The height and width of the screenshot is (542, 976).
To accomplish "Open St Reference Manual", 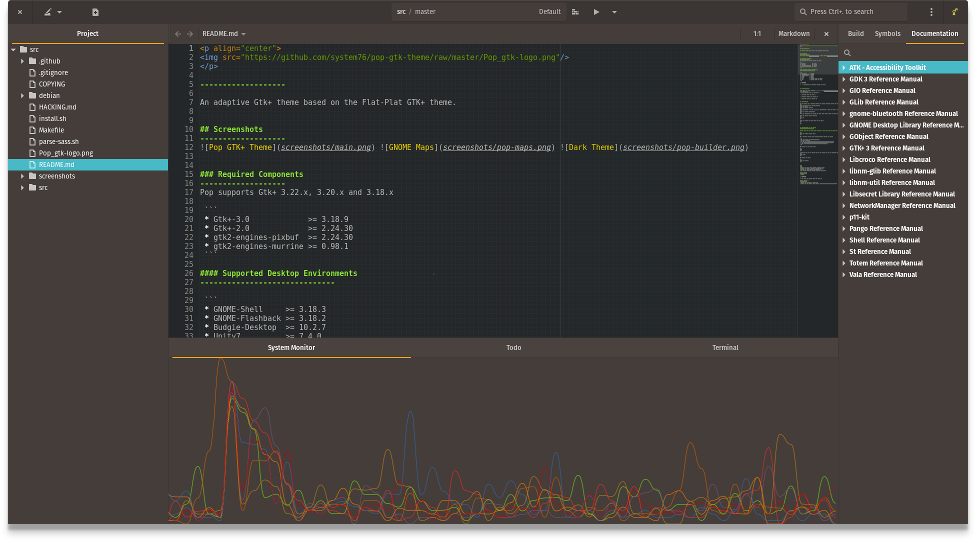I will tap(880, 252).
